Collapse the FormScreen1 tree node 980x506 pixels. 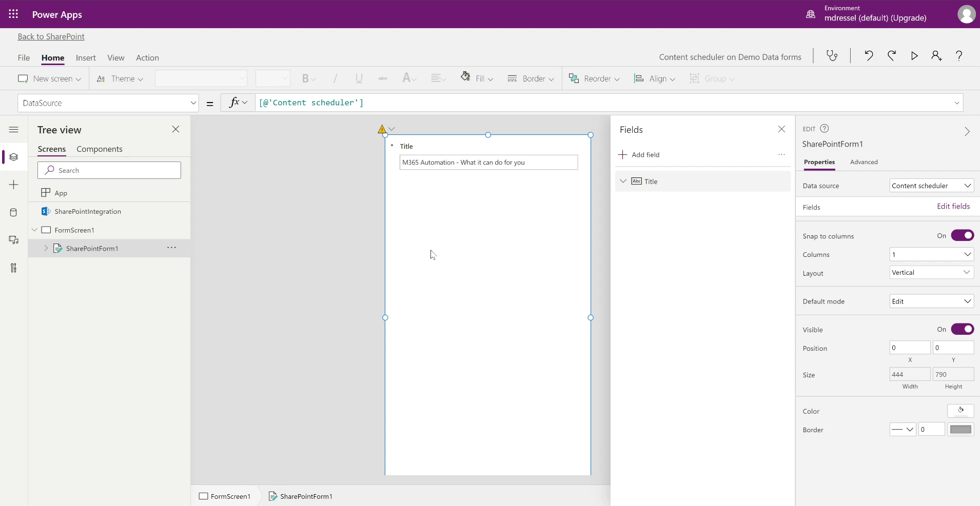pos(34,230)
